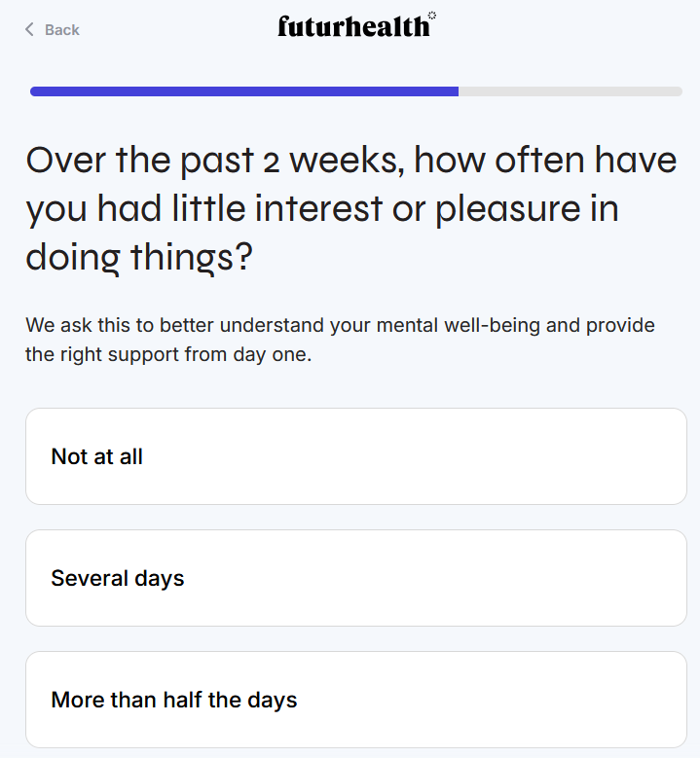Click the back chevron arrow icon
This screenshot has width=700, height=758.
click(x=30, y=30)
